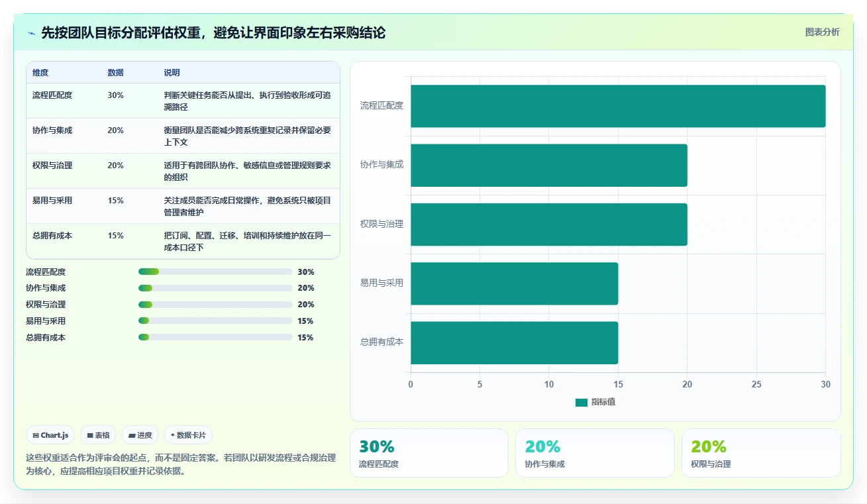Open the 20% 协作与集成 data card

[595, 453]
